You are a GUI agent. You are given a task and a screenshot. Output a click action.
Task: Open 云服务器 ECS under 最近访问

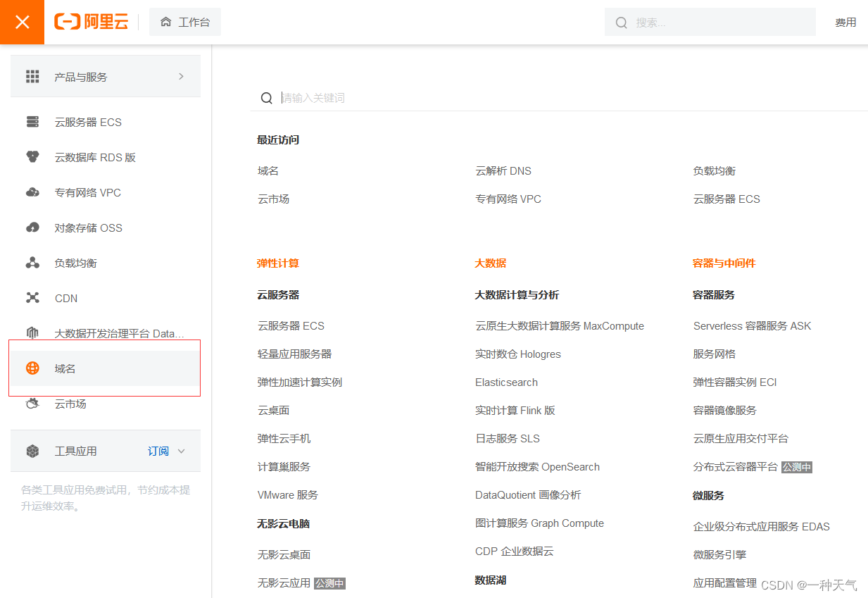click(727, 199)
